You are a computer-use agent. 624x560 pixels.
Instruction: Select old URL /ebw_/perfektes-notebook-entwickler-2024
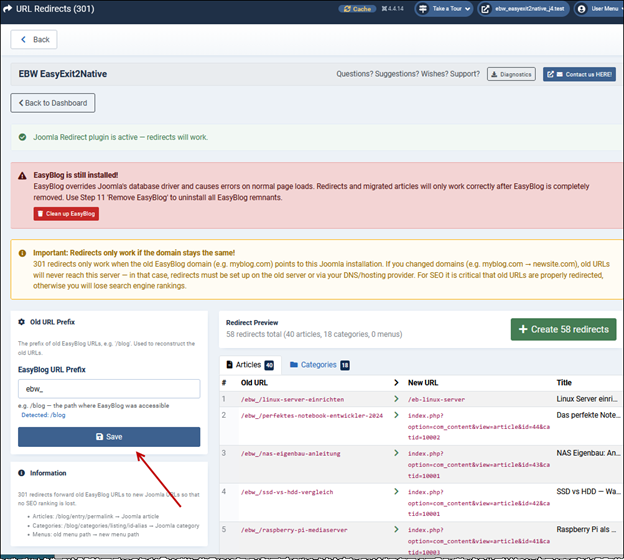(312, 416)
